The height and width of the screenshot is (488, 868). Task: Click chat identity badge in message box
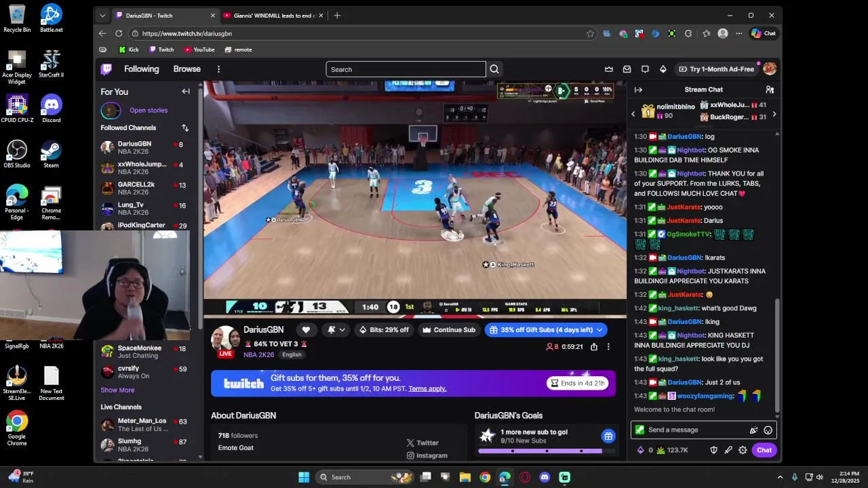point(639,430)
